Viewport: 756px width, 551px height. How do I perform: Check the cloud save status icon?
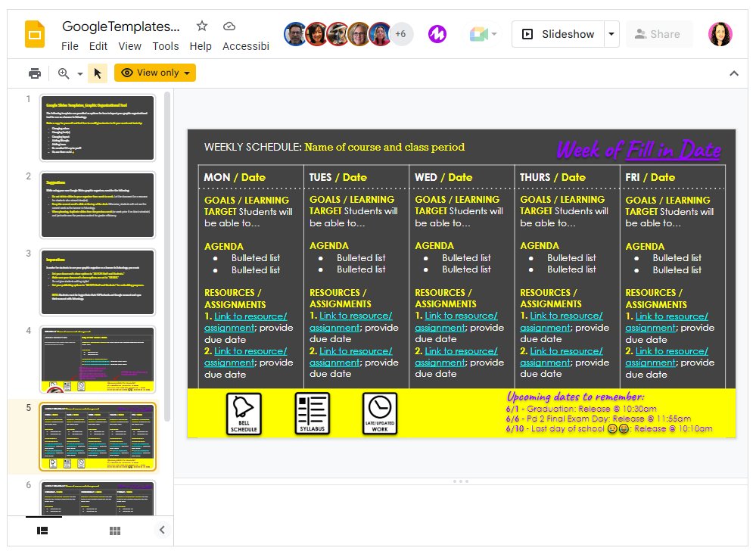(229, 26)
